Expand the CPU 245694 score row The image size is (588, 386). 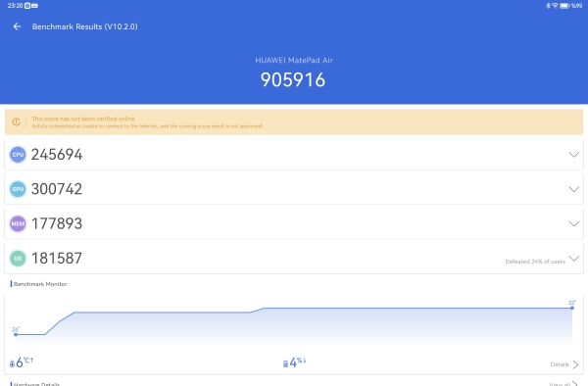point(294,155)
